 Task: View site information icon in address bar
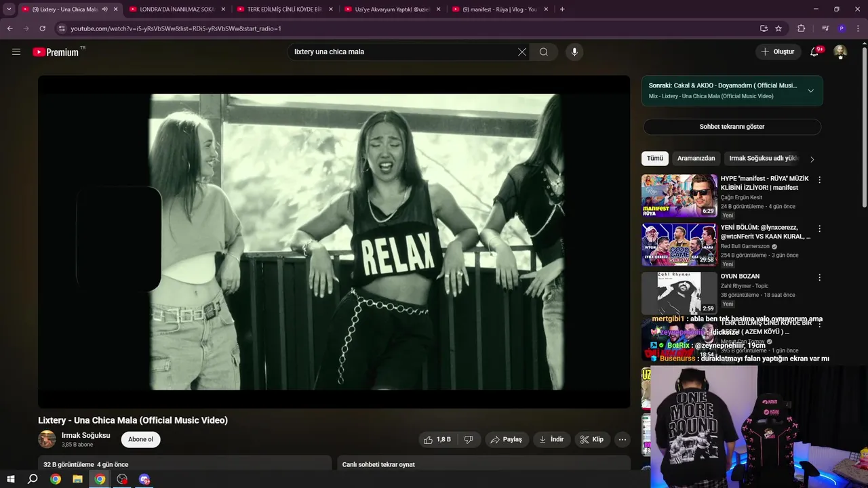click(62, 28)
